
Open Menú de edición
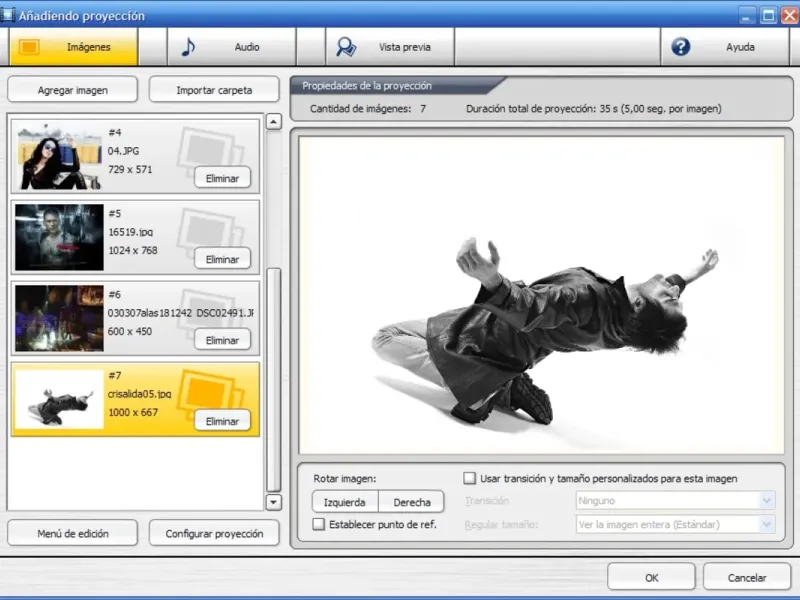tap(72, 533)
